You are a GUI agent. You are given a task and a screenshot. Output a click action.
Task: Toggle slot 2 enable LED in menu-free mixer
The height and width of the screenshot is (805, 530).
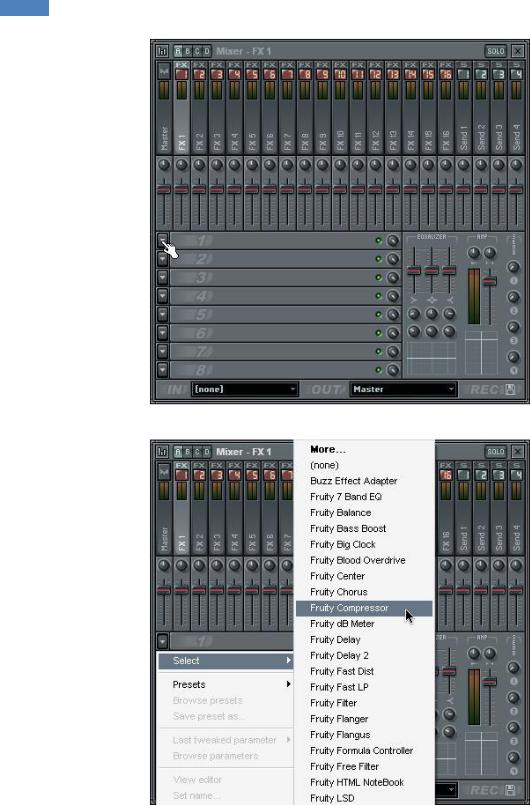pos(378,259)
